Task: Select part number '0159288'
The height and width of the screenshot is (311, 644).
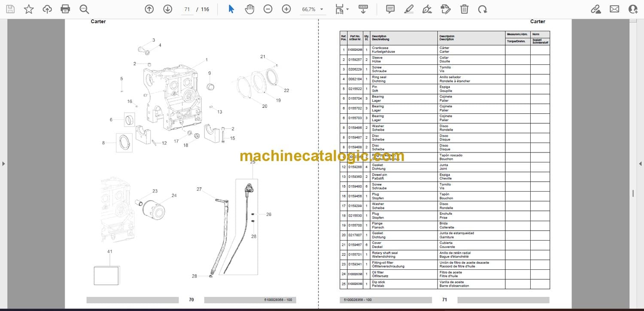Action: click(x=355, y=167)
